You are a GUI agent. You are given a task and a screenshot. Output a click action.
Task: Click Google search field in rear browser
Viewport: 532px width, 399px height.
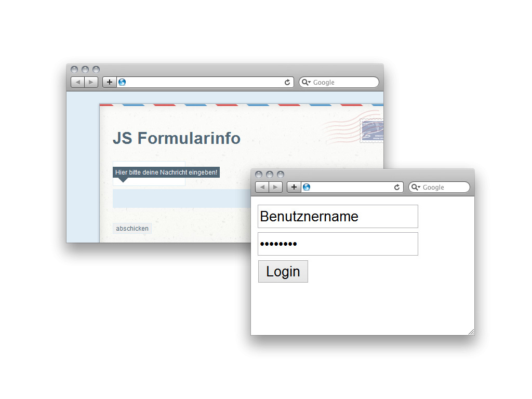339,82
